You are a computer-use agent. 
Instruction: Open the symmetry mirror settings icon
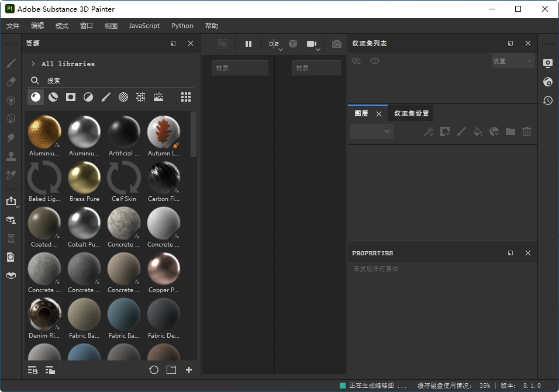pos(274,44)
